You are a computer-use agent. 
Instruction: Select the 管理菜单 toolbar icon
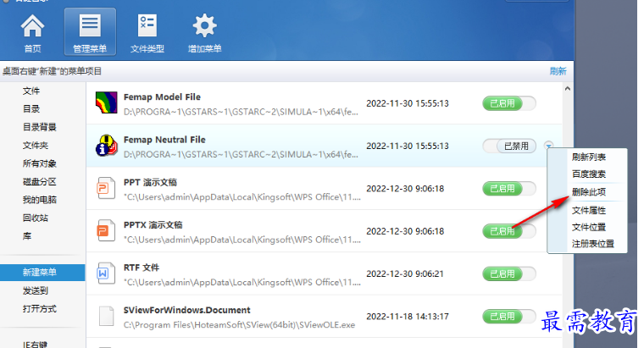point(90,31)
